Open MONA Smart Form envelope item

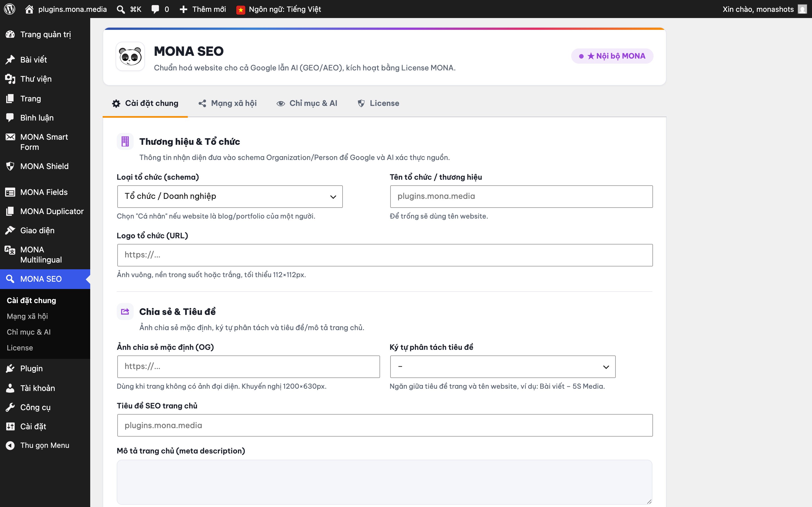point(45,142)
